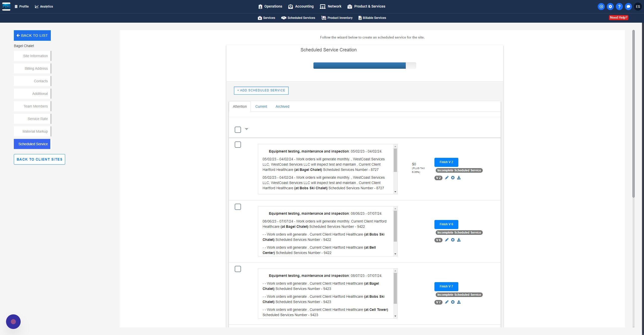Open the help question mark icon
644x335 pixels.
coord(619,7)
